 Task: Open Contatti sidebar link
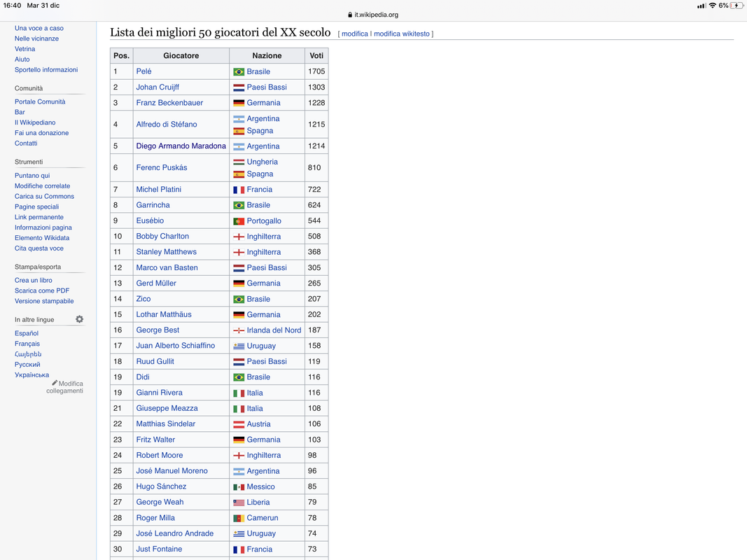[x=26, y=143]
